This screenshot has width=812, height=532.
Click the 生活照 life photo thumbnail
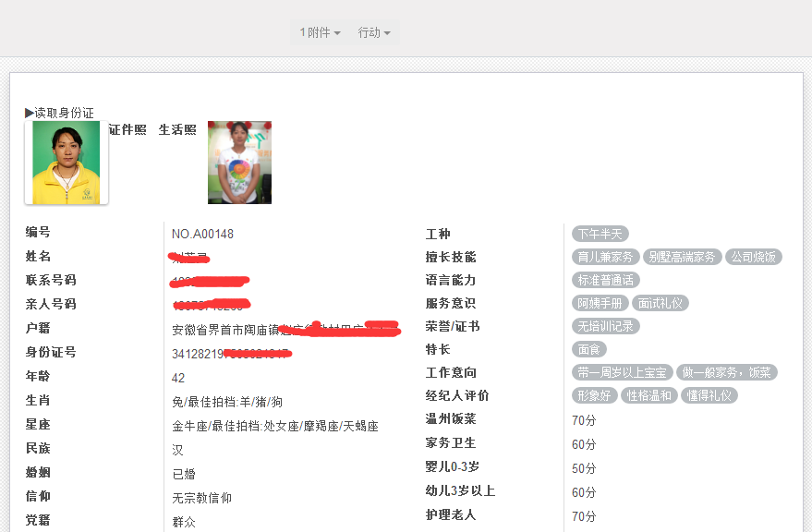tap(238, 163)
